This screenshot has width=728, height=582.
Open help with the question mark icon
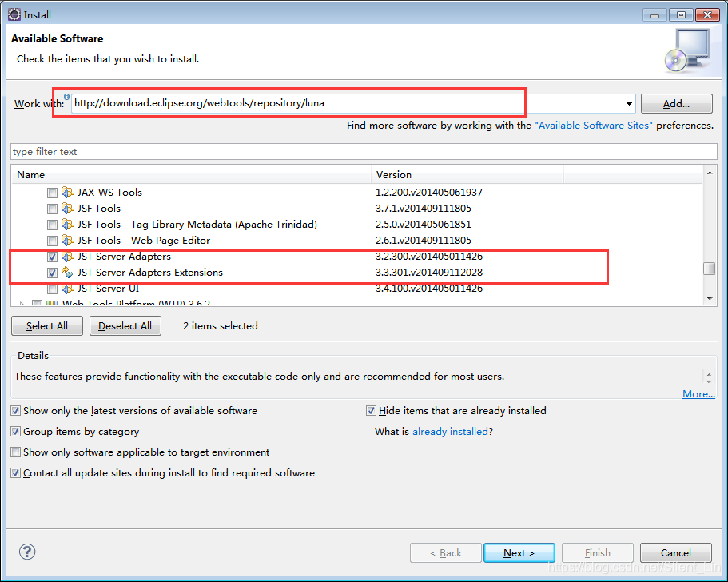click(27, 552)
